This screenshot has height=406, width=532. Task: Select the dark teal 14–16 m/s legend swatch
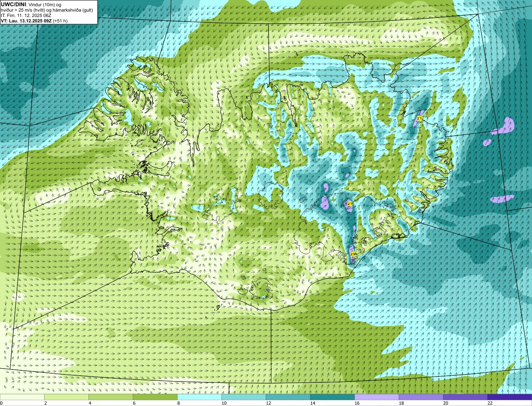[332, 397]
